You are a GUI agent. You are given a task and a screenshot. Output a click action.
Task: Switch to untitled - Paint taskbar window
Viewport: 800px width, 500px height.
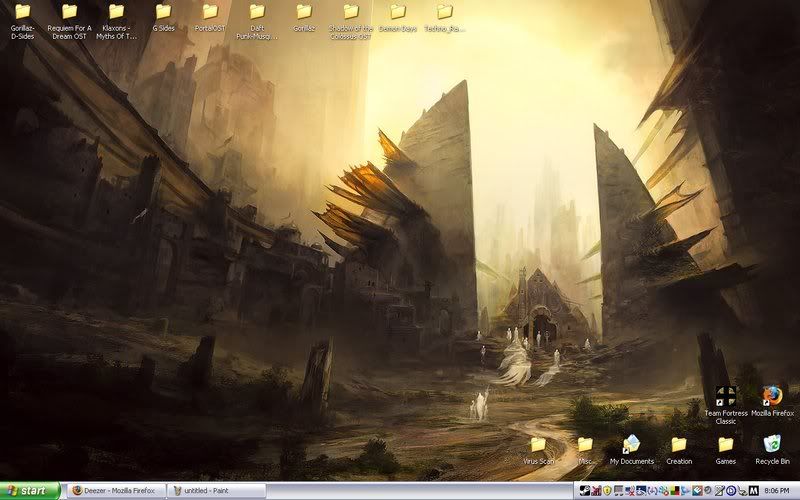coord(215,491)
